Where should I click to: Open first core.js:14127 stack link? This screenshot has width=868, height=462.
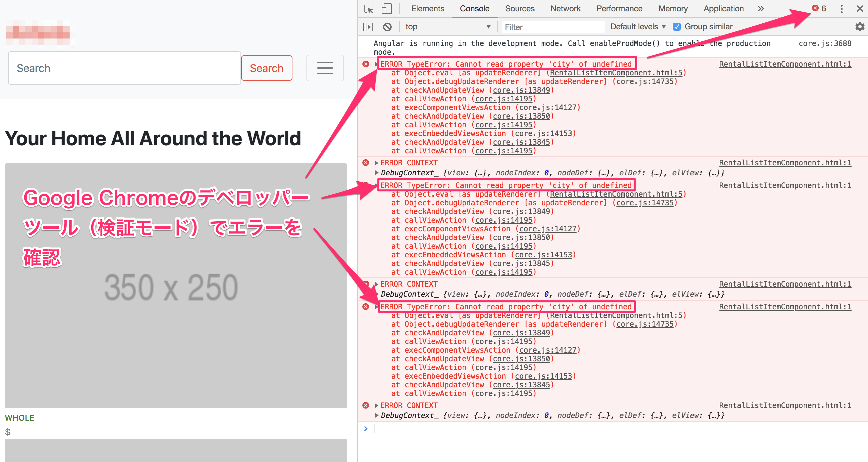(x=548, y=108)
